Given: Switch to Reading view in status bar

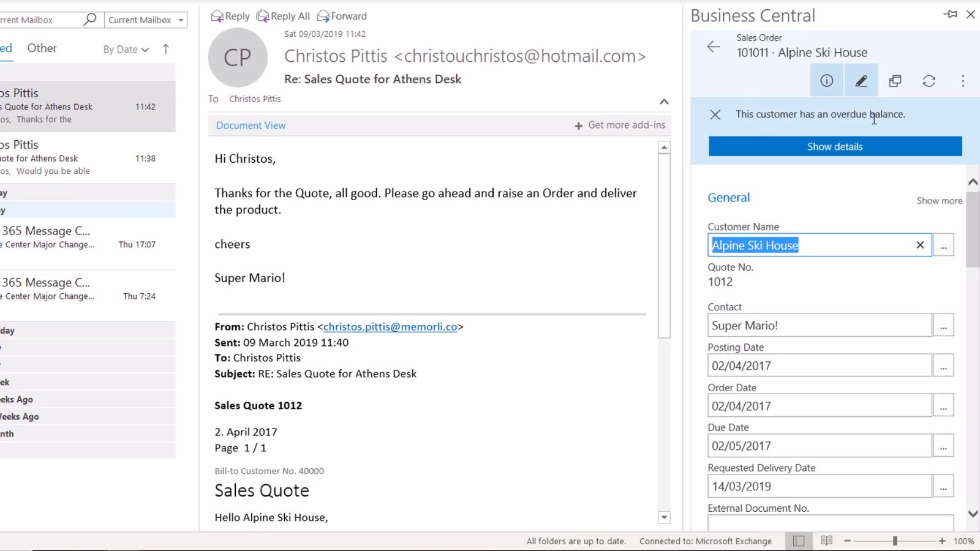Looking at the screenshot, I should (826, 541).
